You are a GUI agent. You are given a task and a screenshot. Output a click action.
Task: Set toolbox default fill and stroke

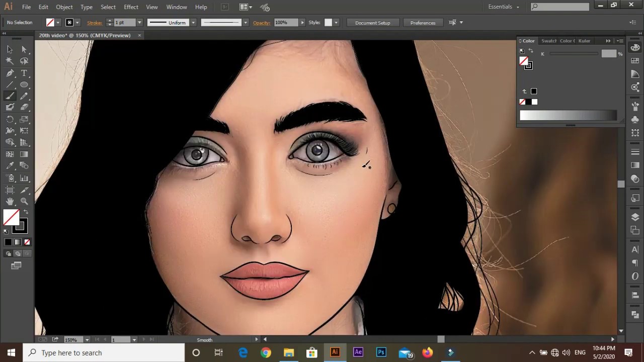click(x=6, y=231)
